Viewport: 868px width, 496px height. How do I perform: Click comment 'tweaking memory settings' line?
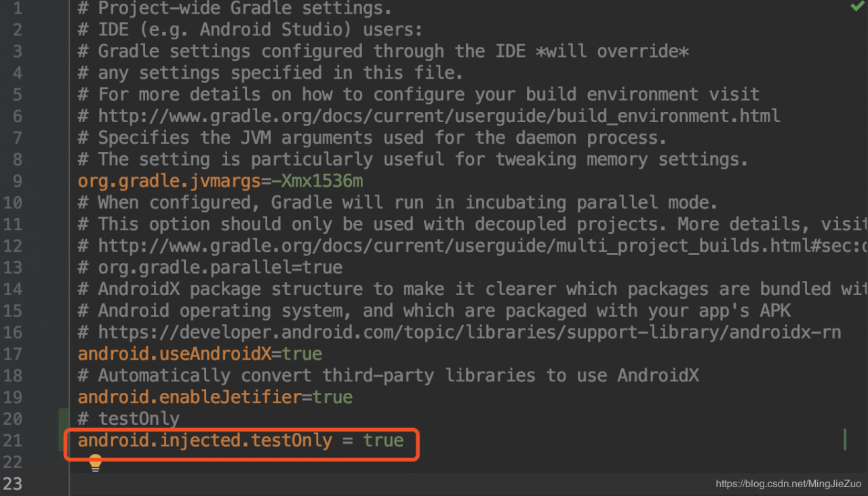pos(414,159)
